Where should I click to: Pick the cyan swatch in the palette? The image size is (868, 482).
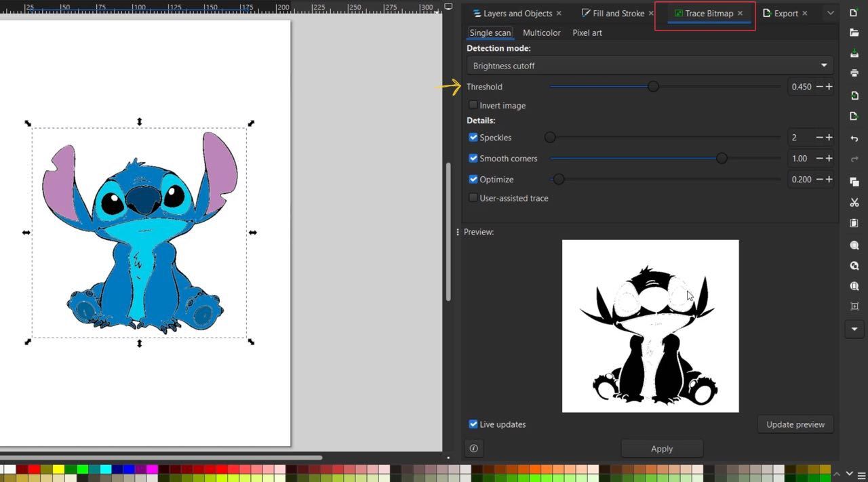tap(105, 469)
